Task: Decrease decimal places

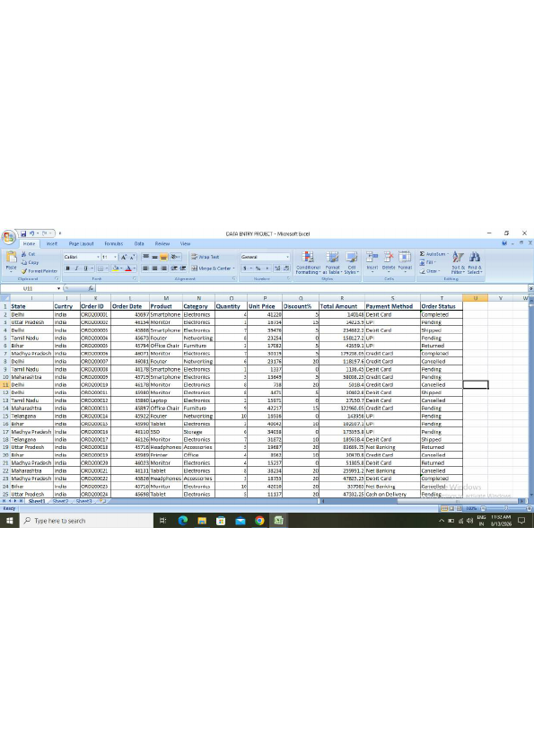Action: click(285, 268)
